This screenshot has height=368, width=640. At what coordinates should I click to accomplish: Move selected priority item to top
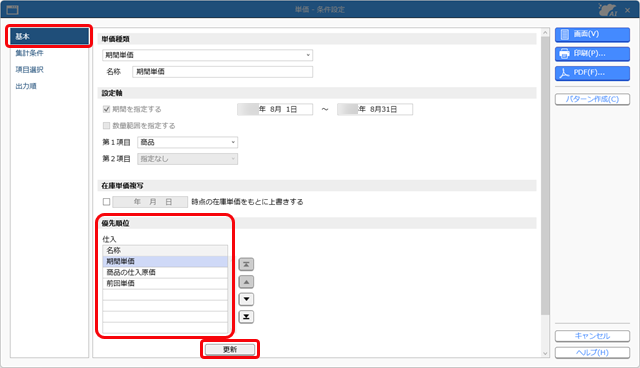click(x=246, y=264)
